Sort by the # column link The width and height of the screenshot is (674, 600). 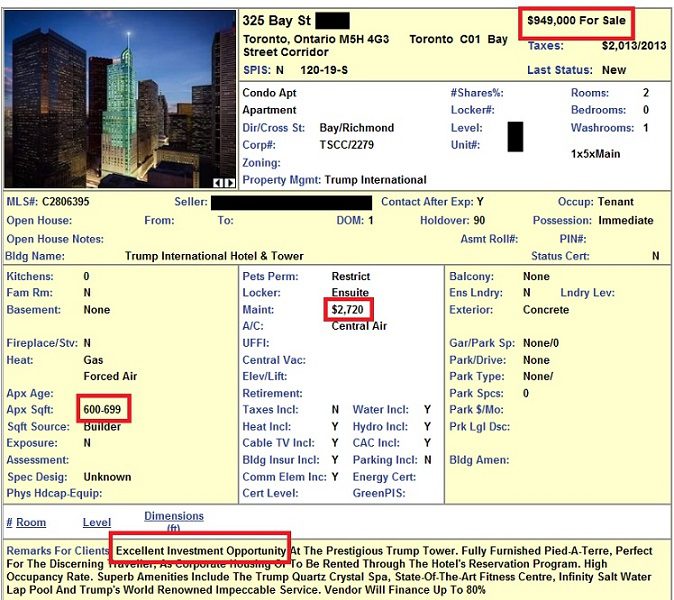click(x=9, y=522)
